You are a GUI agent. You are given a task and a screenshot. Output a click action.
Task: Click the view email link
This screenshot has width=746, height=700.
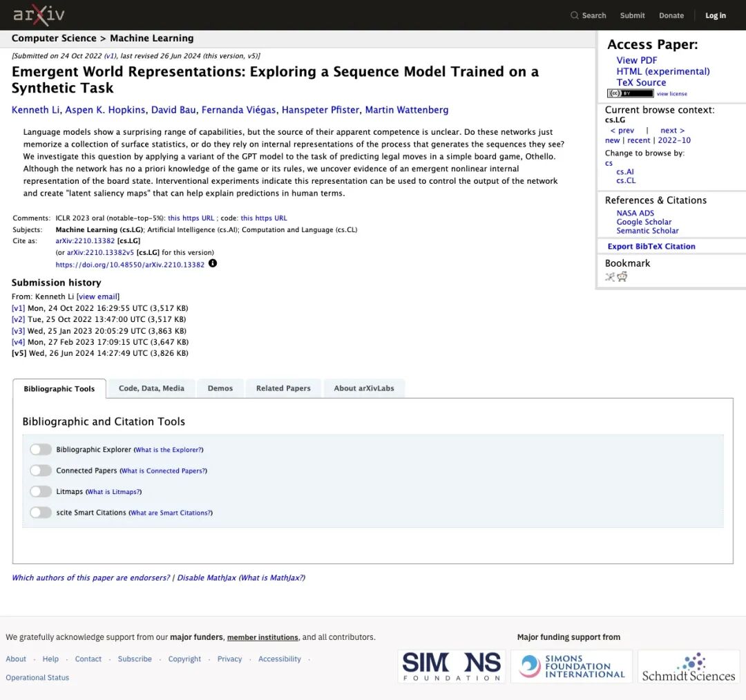click(98, 296)
